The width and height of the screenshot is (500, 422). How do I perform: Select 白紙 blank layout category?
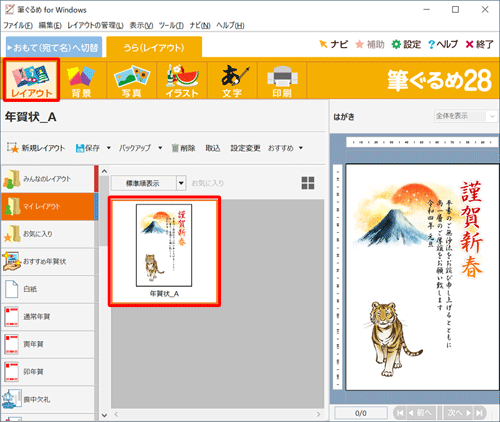[x=48, y=289]
